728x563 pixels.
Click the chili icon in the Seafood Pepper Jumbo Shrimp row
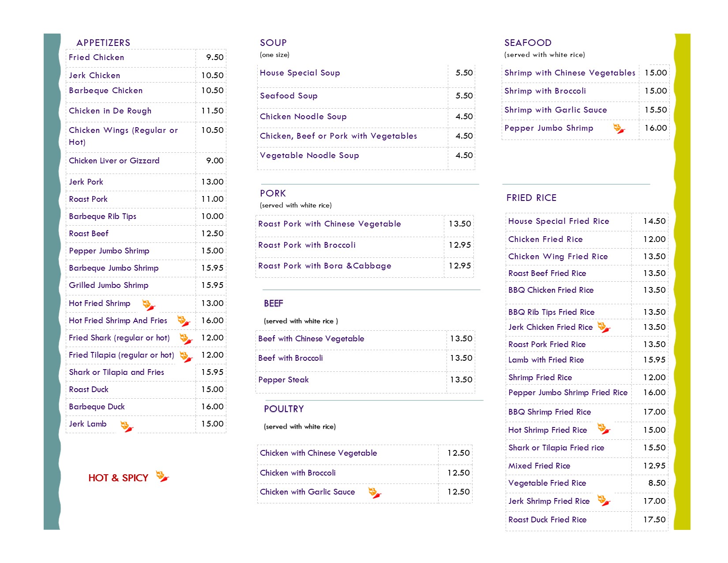point(619,128)
